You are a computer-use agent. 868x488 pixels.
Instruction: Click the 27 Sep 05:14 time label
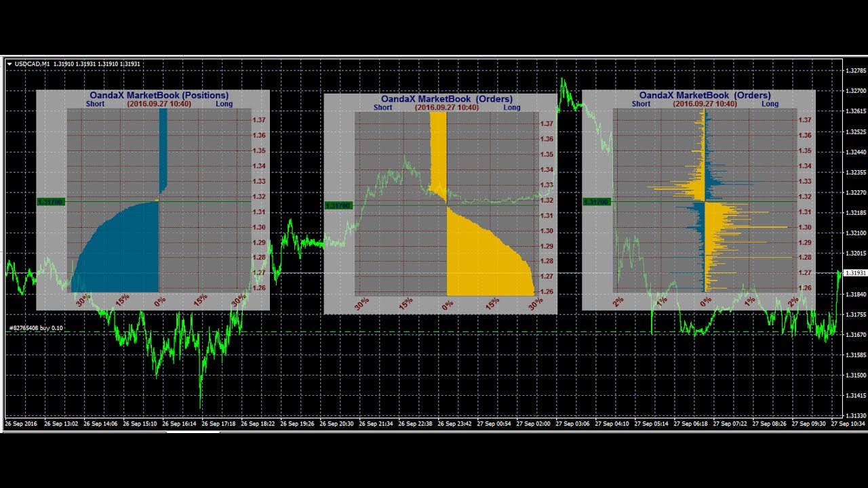(651, 424)
